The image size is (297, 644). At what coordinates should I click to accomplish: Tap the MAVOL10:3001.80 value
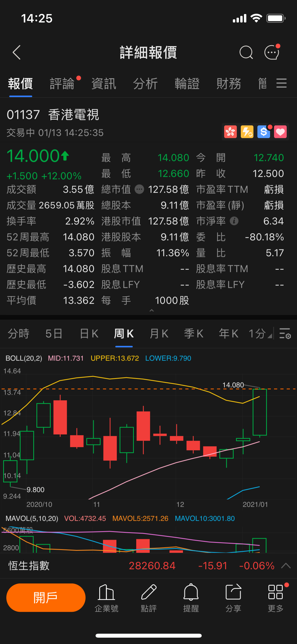205,518
